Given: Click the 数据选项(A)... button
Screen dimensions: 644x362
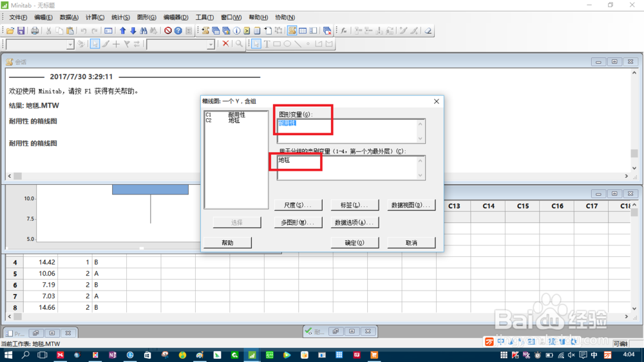Looking at the screenshot, I should pyautogui.click(x=354, y=222).
